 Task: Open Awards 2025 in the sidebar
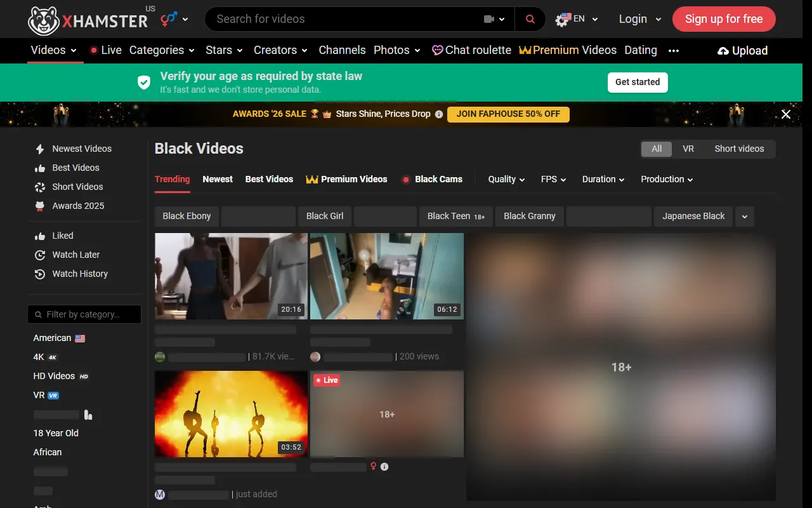pos(69,206)
